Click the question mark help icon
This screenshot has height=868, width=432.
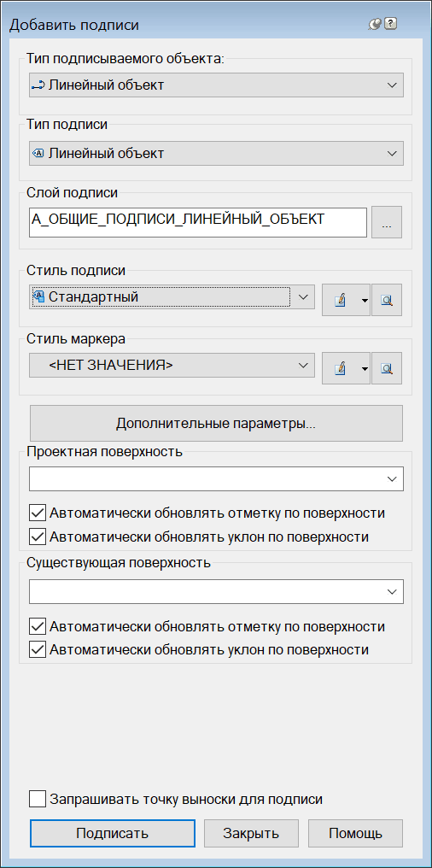click(x=390, y=24)
